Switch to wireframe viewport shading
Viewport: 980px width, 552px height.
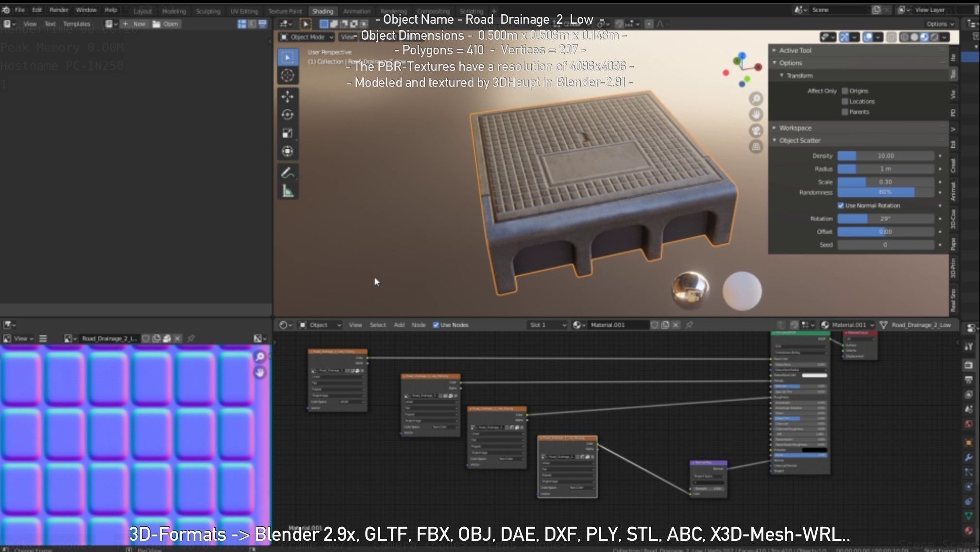coord(905,37)
